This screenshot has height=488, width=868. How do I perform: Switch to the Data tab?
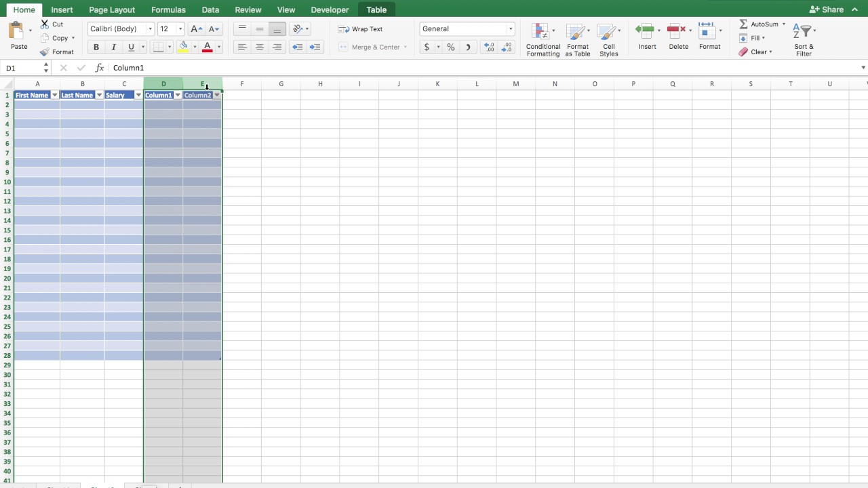pos(210,9)
